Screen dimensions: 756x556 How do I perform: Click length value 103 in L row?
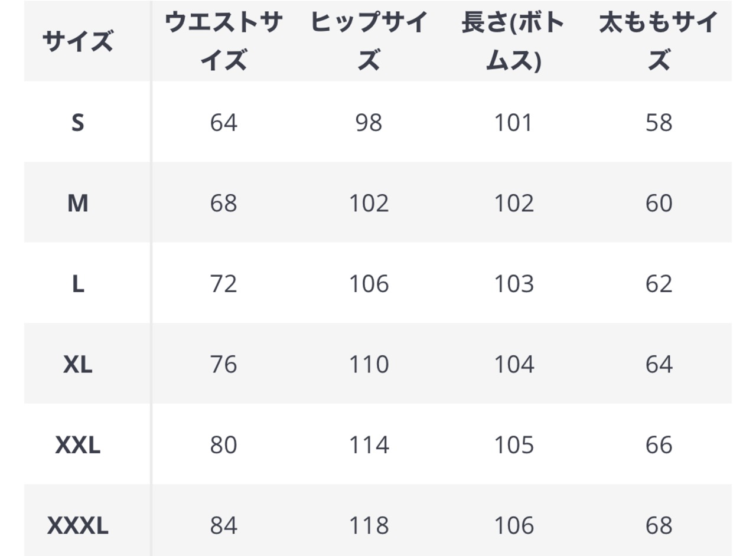tap(514, 284)
